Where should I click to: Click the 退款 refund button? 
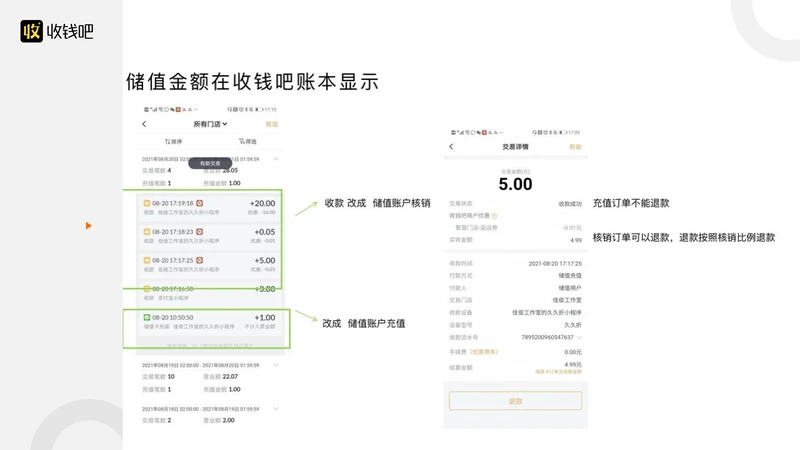[515, 401]
